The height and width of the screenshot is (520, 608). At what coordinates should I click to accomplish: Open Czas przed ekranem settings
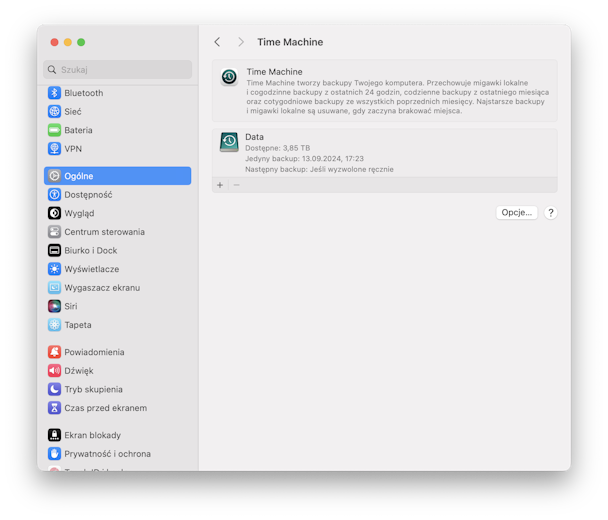pos(117,408)
